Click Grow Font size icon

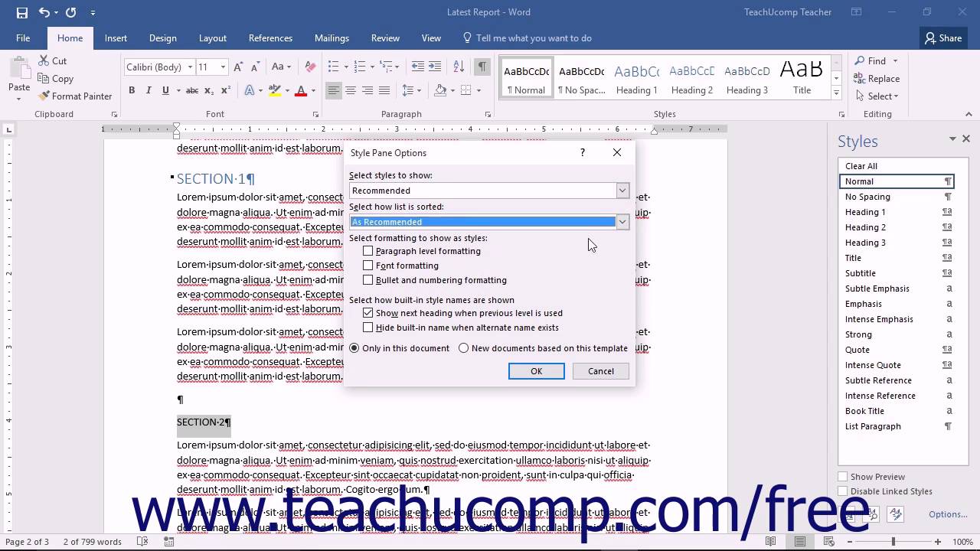[x=238, y=67]
